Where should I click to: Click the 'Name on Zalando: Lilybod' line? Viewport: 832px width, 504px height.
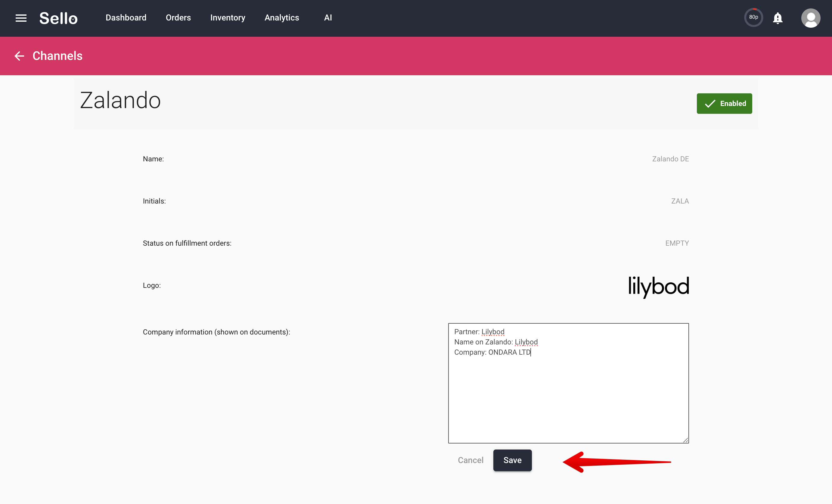496,342
